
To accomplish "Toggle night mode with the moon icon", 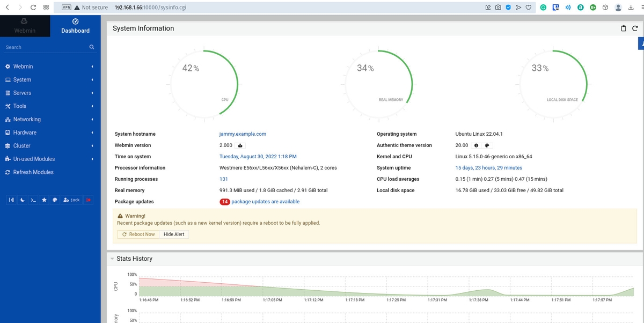I will click(x=22, y=200).
